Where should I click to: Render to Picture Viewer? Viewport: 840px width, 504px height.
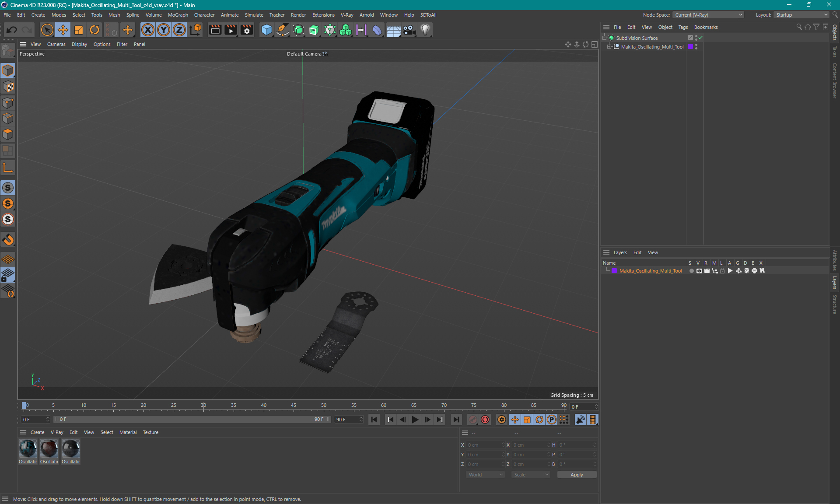point(231,30)
